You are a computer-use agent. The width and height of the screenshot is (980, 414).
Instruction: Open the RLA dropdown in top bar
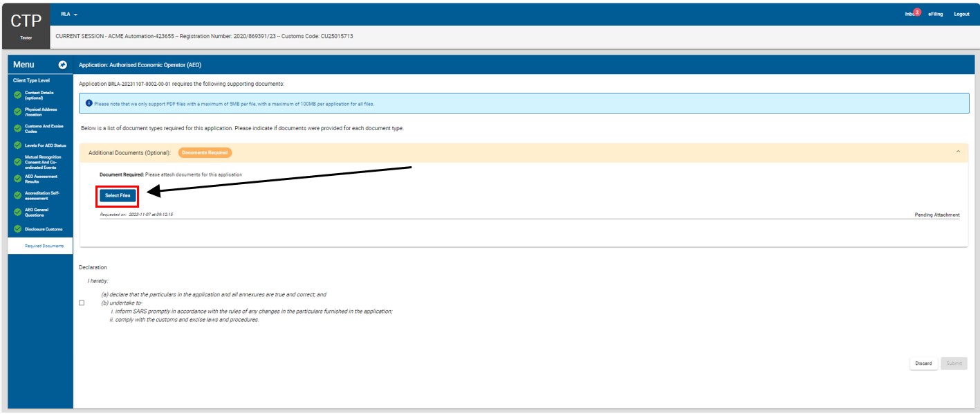tap(69, 14)
